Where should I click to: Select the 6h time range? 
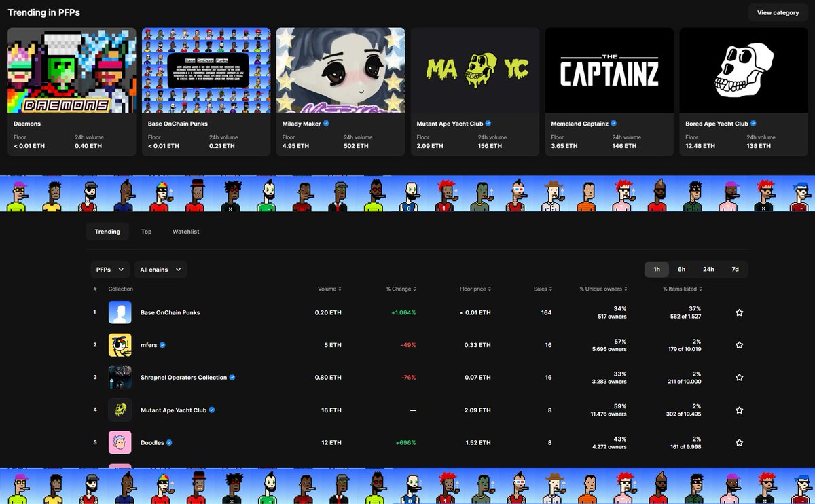click(681, 270)
